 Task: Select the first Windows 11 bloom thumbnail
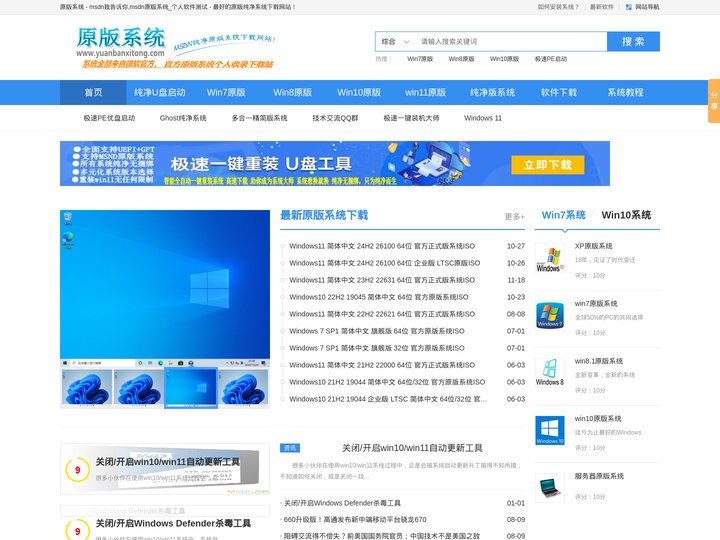click(87, 388)
